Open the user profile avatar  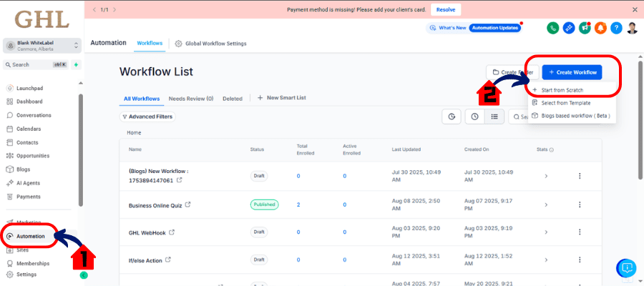coord(632,28)
